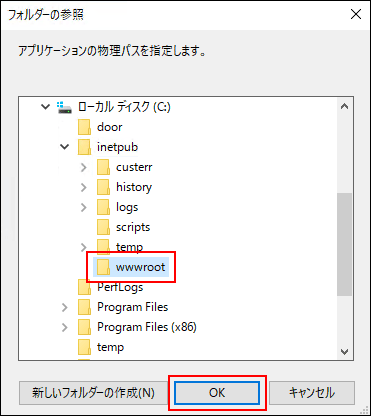This screenshot has height=416, width=371.
Task: Select the PerfLogs folder name
Action: pos(120,287)
